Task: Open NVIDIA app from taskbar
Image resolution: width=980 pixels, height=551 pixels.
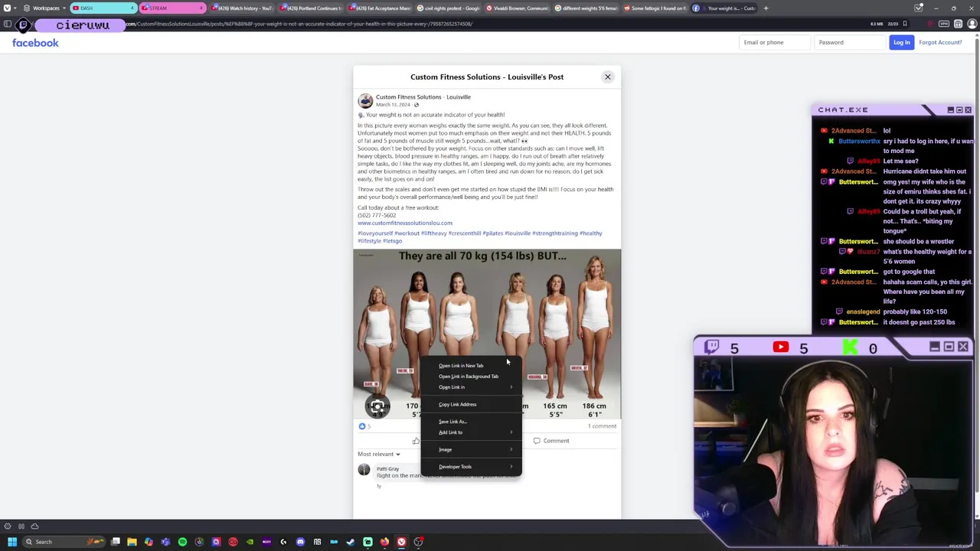Action: click(250, 542)
